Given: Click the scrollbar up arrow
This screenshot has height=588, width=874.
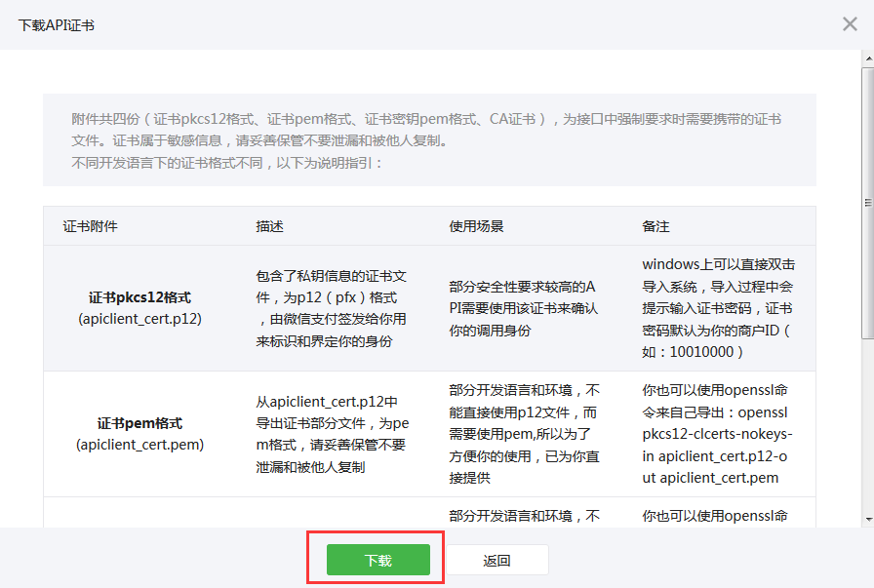Looking at the screenshot, I should click(x=867, y=58).
